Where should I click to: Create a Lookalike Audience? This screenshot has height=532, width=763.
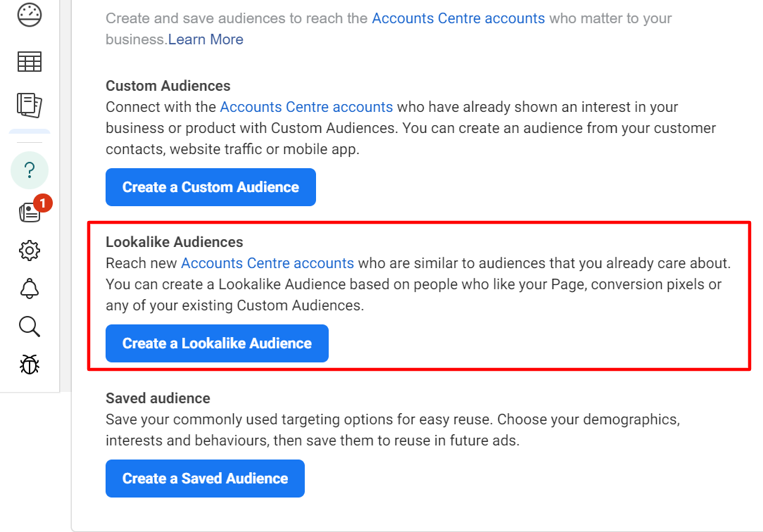tap(216, 343)
